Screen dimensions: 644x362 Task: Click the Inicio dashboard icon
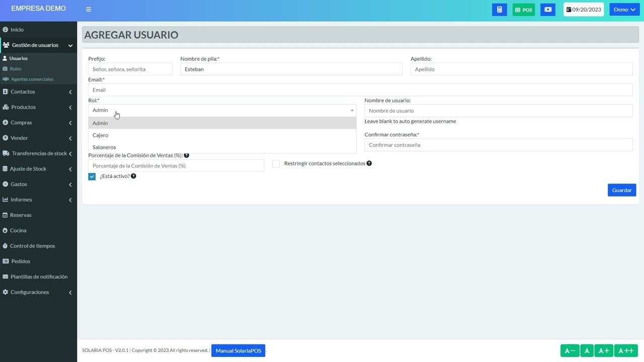click(6, 30)
